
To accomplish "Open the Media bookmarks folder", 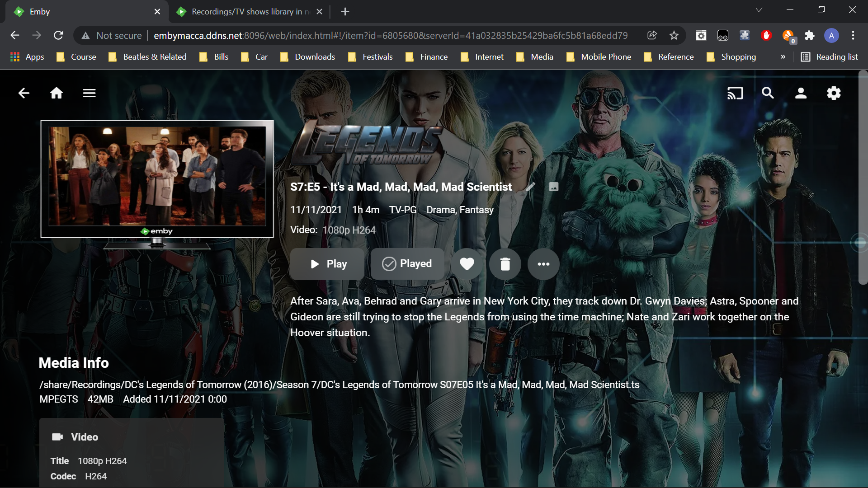I will 535,57.
